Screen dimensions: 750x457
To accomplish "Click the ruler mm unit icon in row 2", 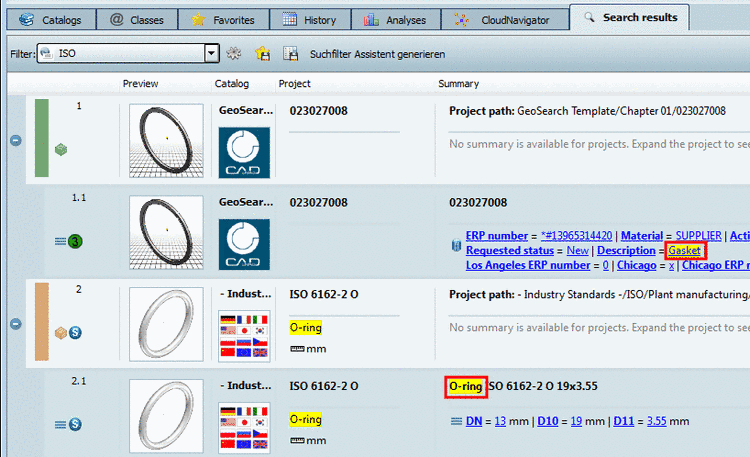I will point(297,349).
